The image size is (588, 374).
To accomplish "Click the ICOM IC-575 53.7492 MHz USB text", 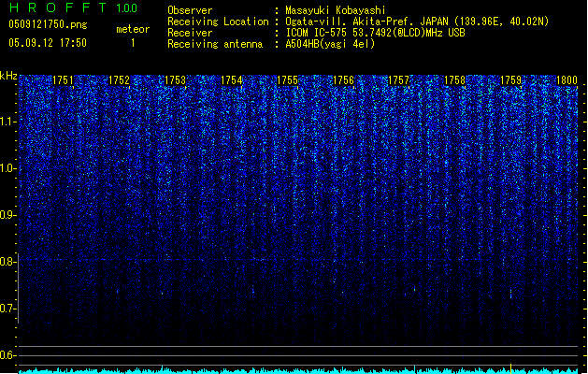I will 375,33.
